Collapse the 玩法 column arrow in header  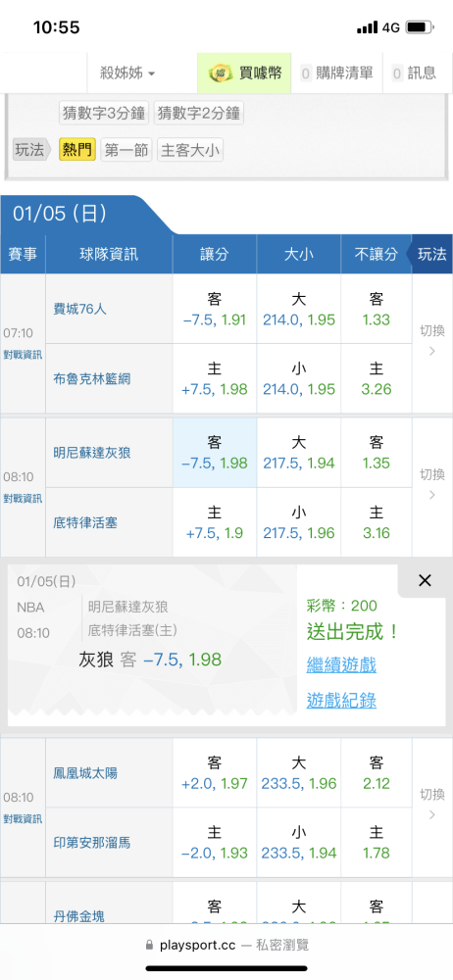click(431, 255)
